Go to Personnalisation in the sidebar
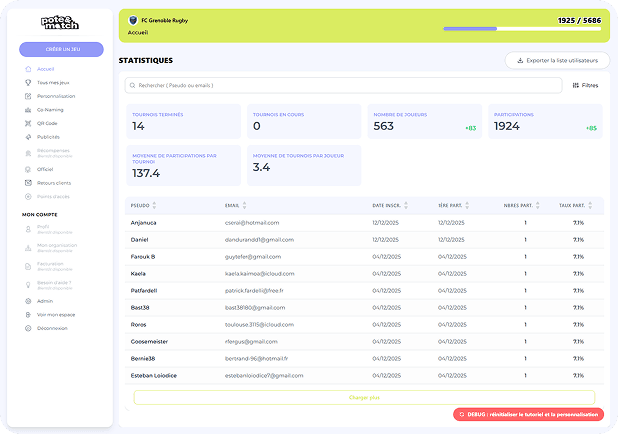The image size is (618, 434). coord(56,96)
